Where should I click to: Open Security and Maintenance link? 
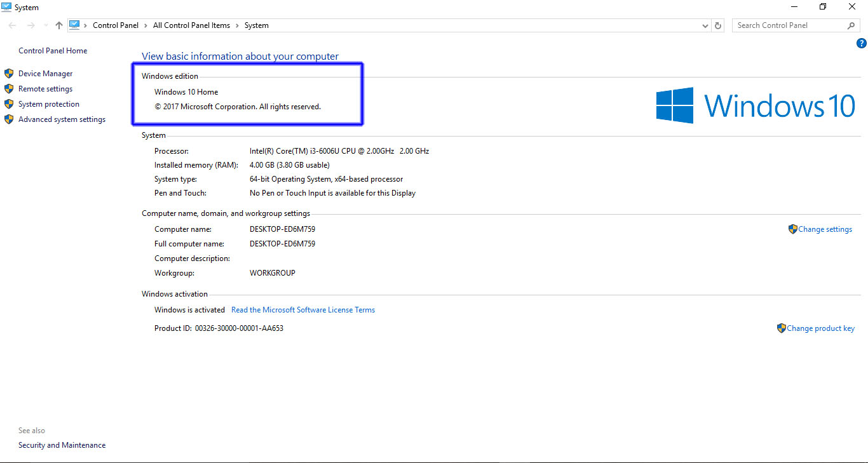point(62,445)
